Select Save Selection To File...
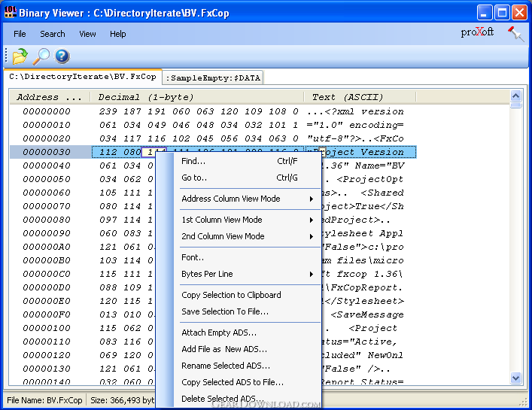 [239, 311]
